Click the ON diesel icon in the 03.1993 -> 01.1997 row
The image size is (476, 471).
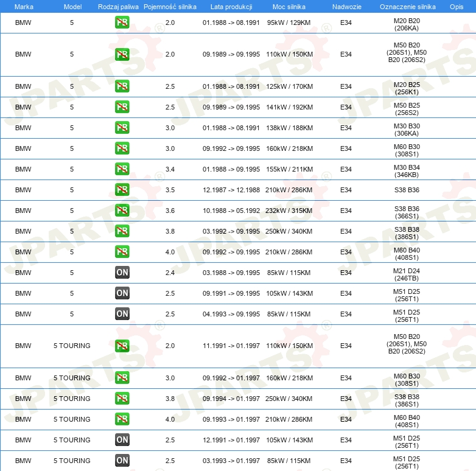(122, 461)
